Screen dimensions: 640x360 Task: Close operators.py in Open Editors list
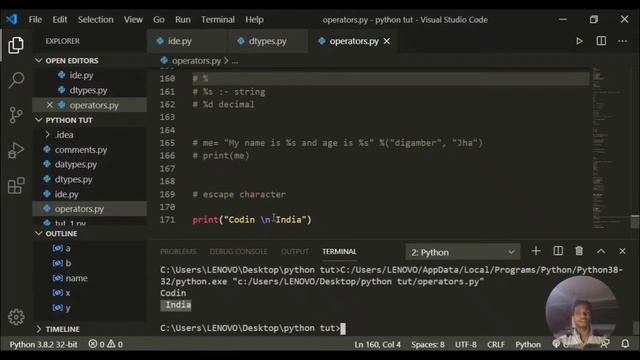click(x=49, y=105)
